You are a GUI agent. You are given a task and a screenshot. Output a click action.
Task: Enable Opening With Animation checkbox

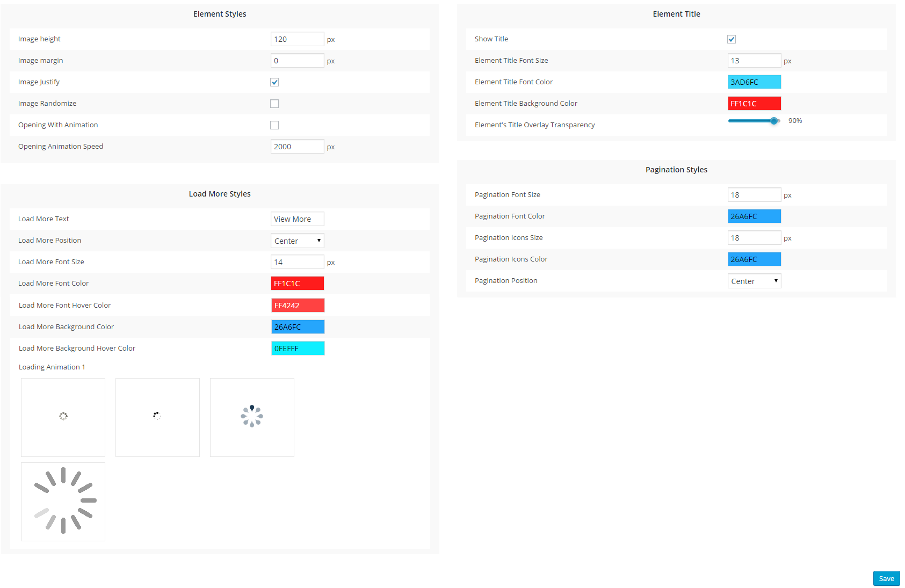[x=274, y=125]
